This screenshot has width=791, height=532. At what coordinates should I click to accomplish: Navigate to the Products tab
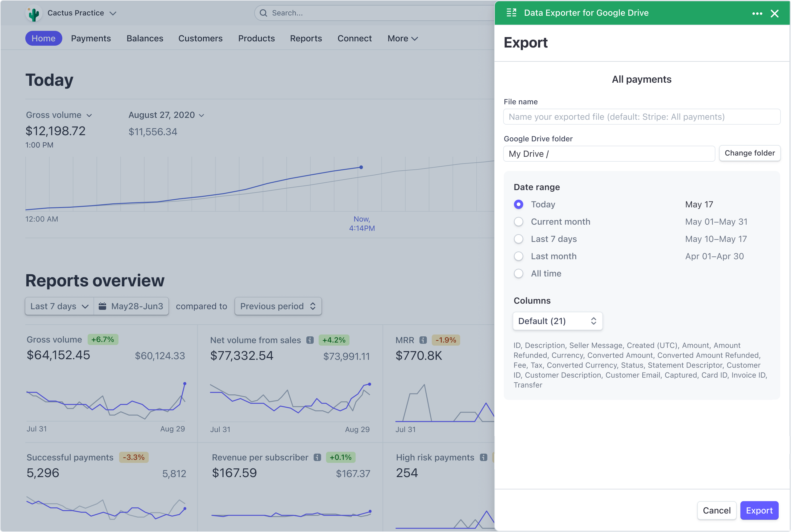[x=256, y=38]
